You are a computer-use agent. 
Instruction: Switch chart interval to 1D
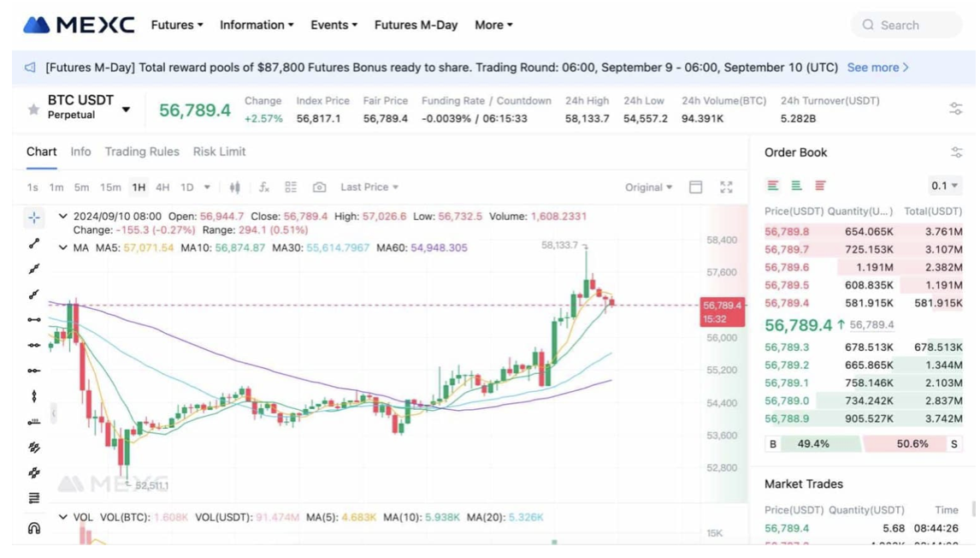point(187,187)
